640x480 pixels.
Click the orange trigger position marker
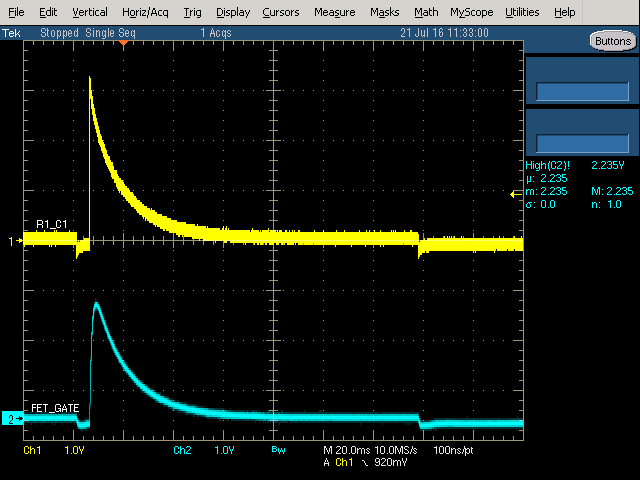123,43
